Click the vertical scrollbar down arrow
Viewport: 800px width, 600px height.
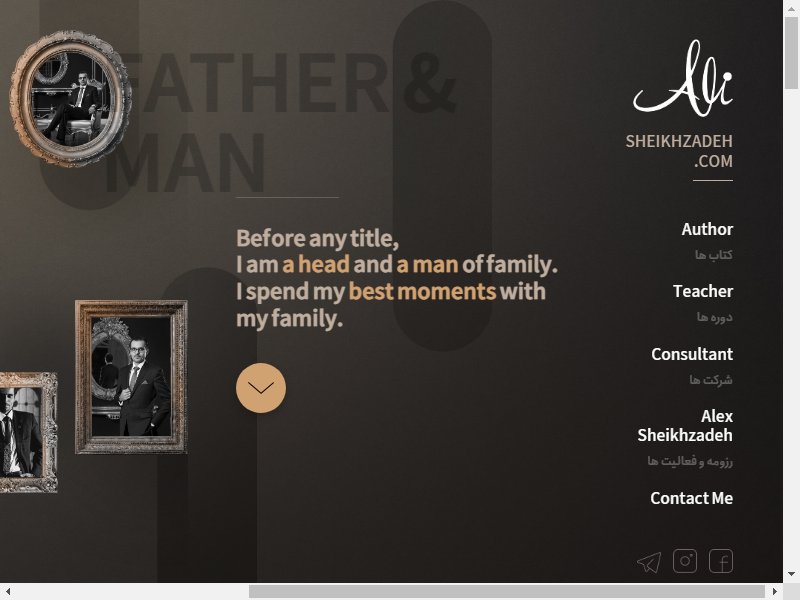pyautogui.click(x=792, y=574)
